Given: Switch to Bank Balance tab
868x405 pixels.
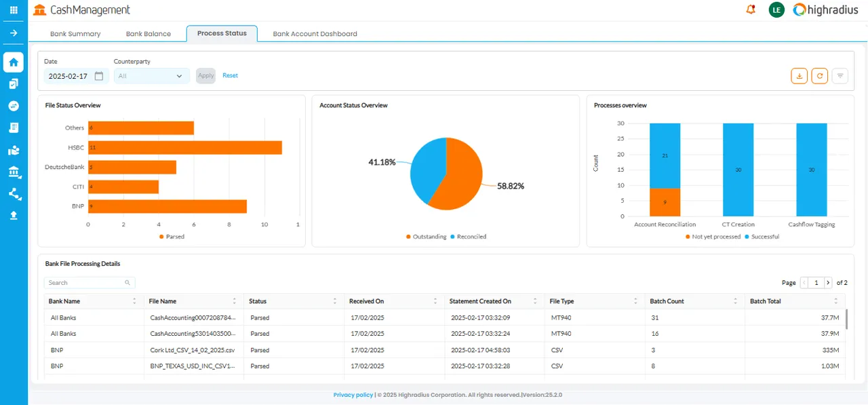Looking at the screenshot, I should pos(149,34).
